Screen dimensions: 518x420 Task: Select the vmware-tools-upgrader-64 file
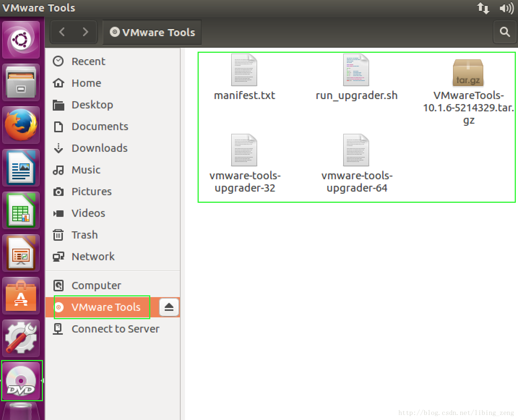[357, 164]
